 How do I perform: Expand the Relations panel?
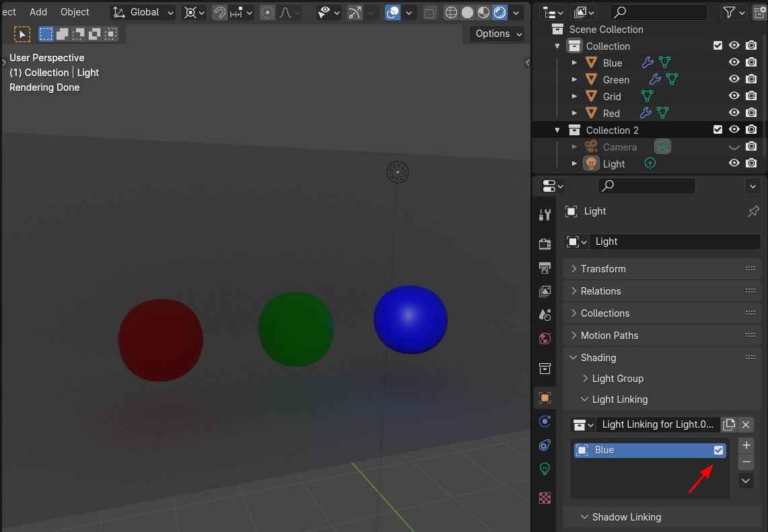[662, 291]
